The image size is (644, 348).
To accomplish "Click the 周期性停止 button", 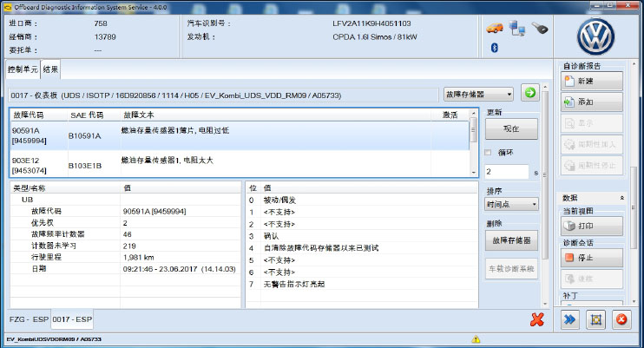I will click(592, 165).
